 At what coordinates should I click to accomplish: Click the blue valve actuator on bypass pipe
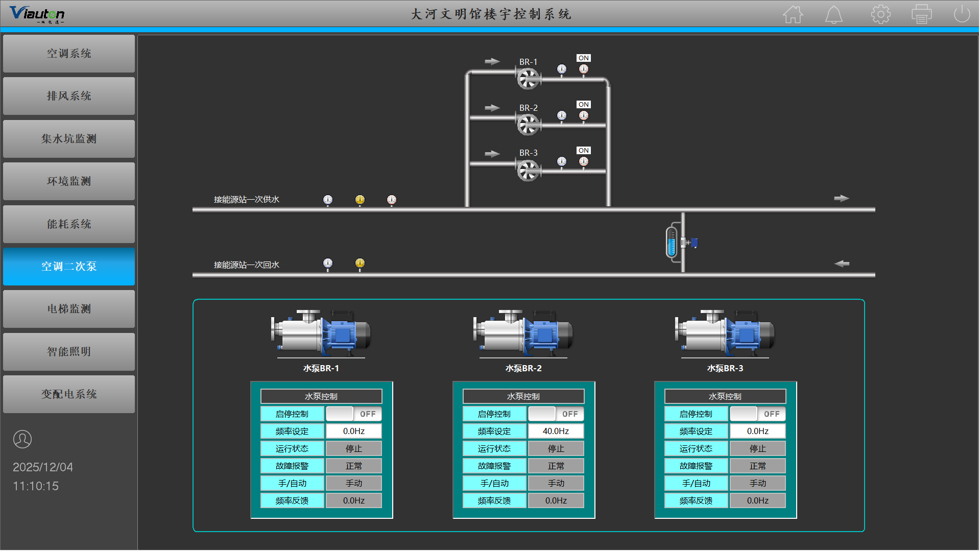pos(693,243)
